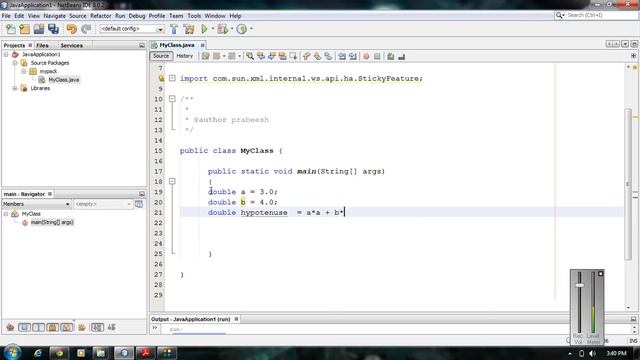
Task: Switch to the Files tab
Action: pos(42,45)
